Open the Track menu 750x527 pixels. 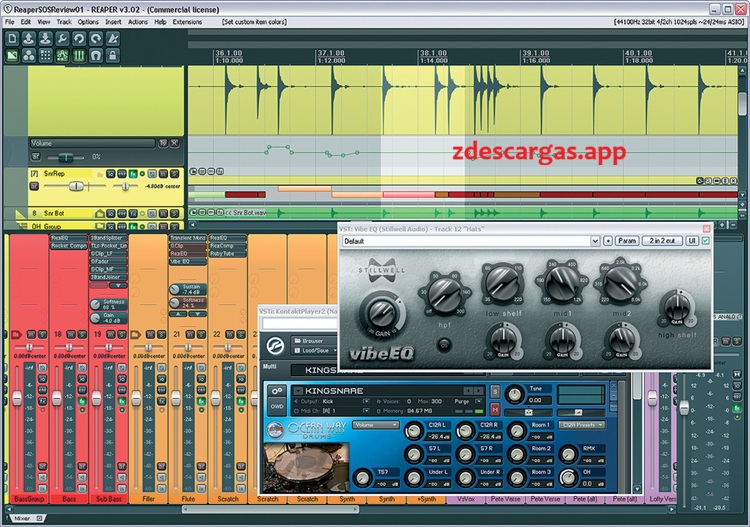click(x=64, y=22)
